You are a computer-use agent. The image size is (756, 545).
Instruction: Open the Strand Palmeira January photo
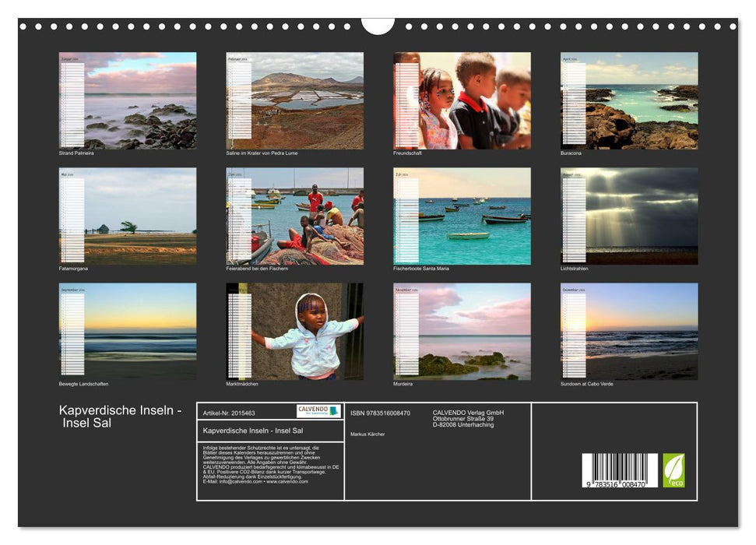point(128,100)
